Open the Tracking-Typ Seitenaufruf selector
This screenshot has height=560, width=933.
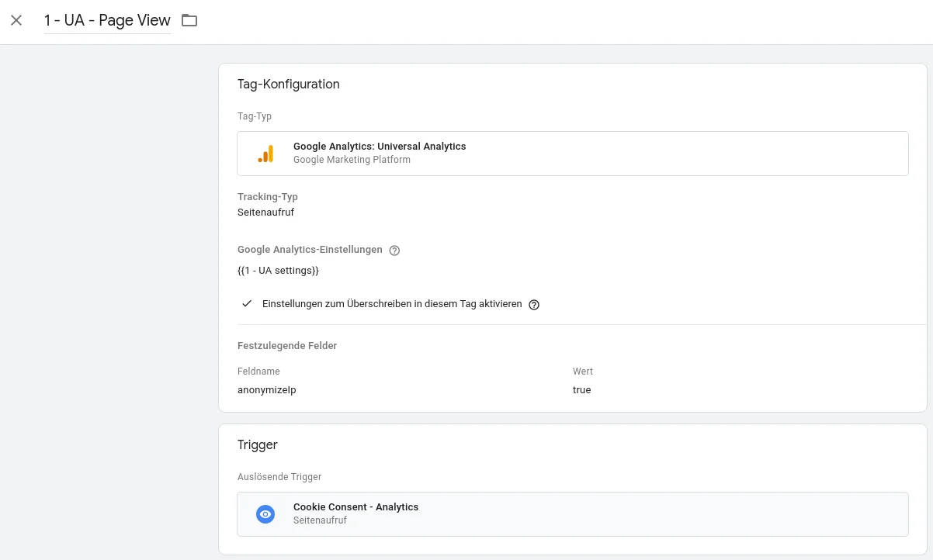(x=265, y=212)
